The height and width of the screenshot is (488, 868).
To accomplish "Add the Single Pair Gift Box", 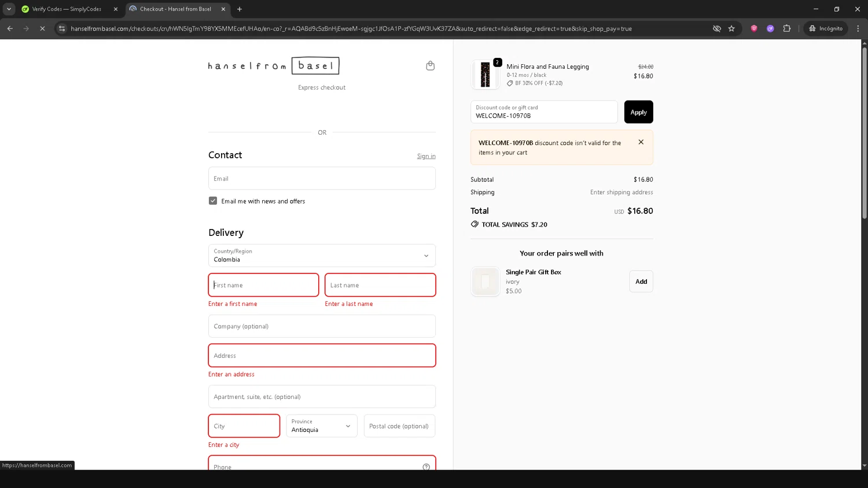I will tap(641, 282).
